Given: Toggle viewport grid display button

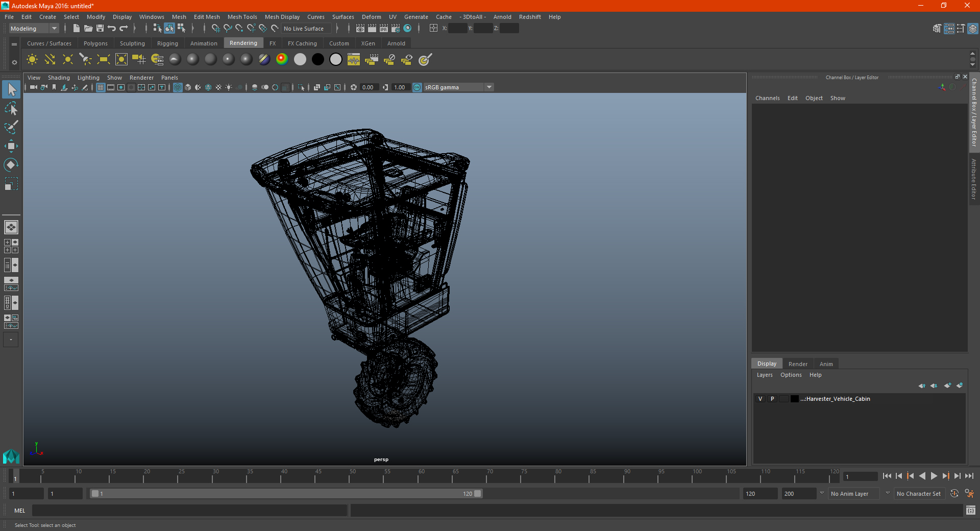Looking at the screenshot, I should [101, 87].
